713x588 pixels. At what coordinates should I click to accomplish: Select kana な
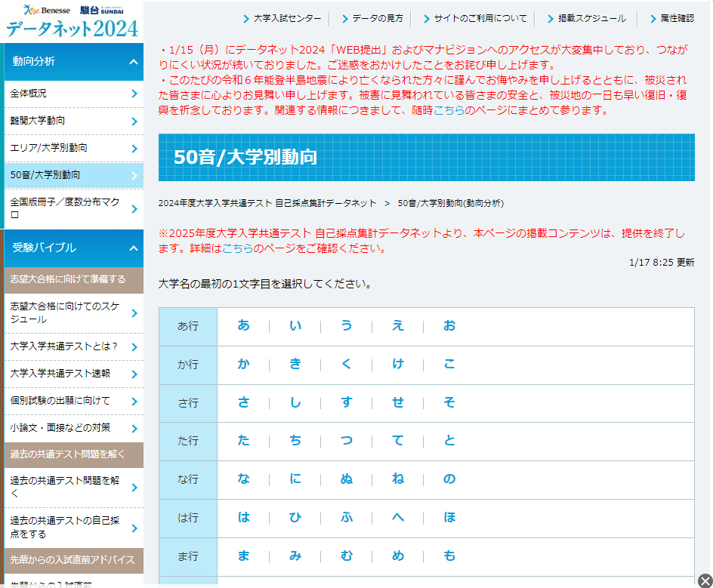pos(244,479)
